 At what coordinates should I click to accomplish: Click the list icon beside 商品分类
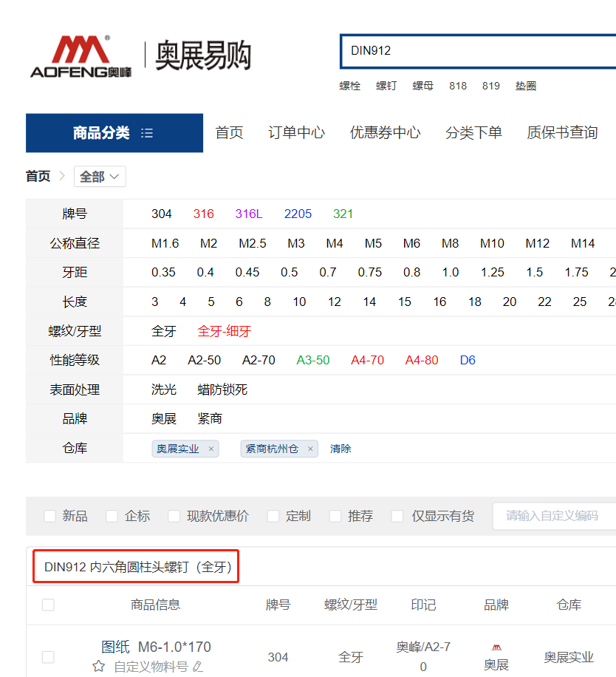pos(147,133)
